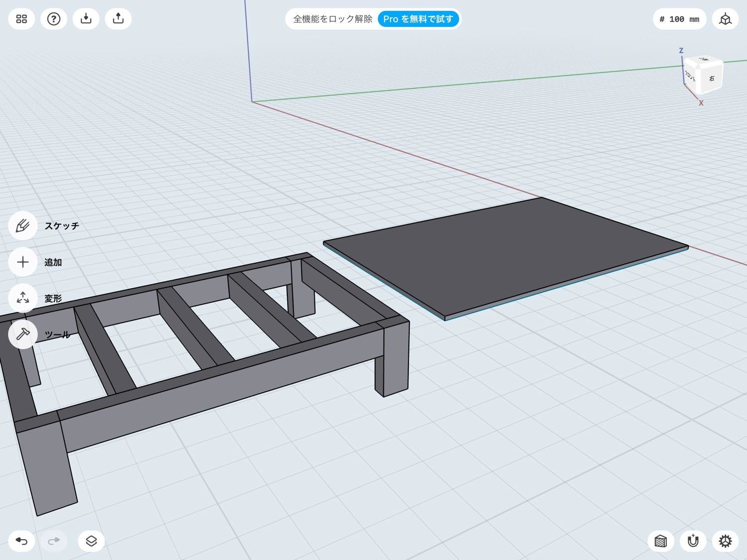Tap the import download icon
Image resolution: width=747 pixels, height=560 pixels.
86,19
